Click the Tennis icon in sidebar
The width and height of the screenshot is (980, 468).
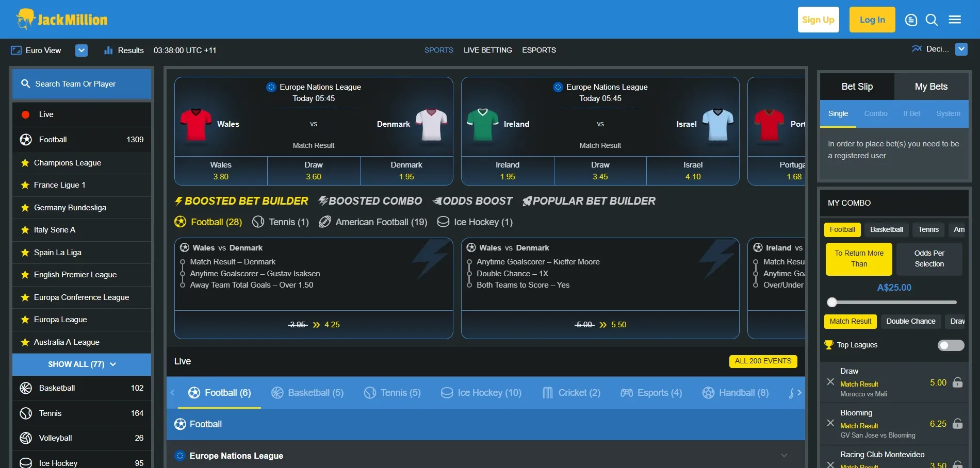pyautogui.click(x=26, y=413)
